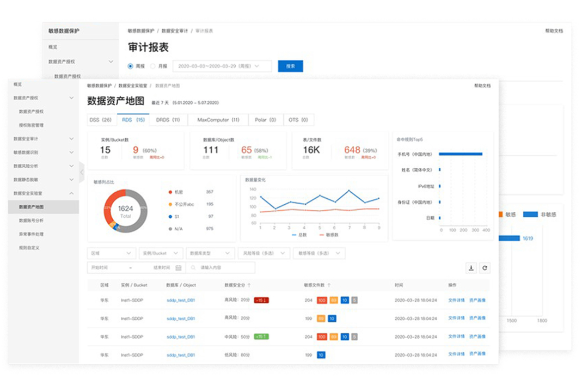This screenshot has height=385, width=588.
Task: Open 文件详情 link in the 低风险 row
Action: point(456,354)
